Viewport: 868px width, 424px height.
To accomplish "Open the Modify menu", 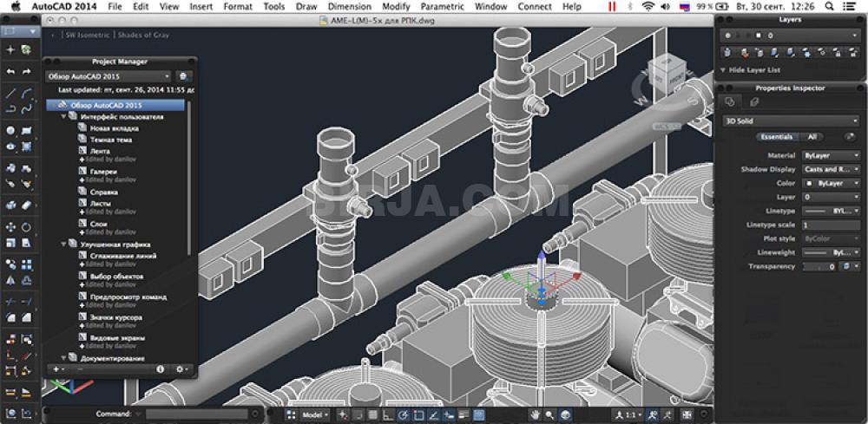I will pyautogui.click(x=395, y=7).
